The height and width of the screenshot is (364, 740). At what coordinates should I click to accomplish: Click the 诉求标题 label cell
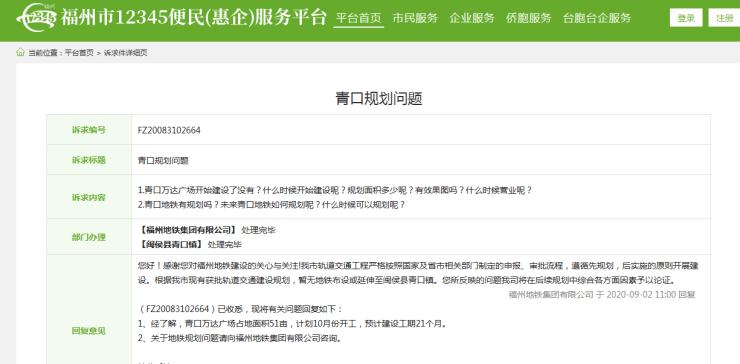tap(89, 160)
